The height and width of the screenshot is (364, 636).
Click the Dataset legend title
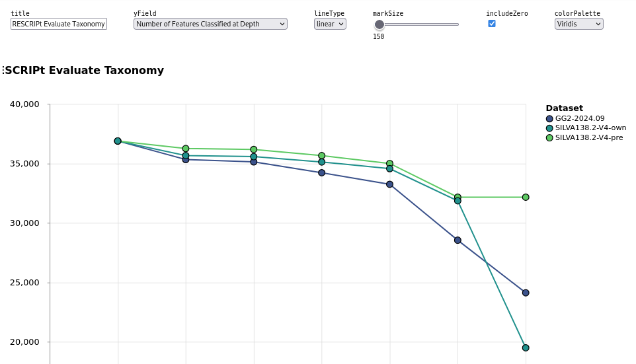[564, 108]
